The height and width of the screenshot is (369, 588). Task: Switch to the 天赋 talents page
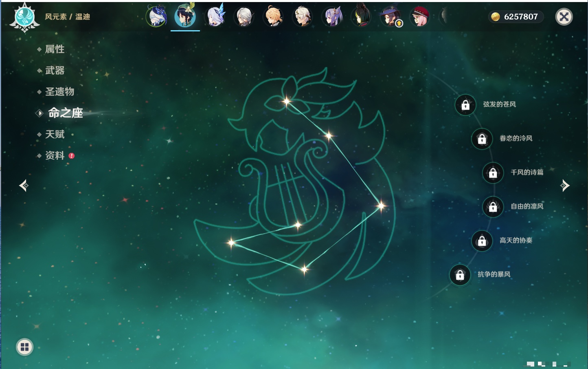coord(55,134)
